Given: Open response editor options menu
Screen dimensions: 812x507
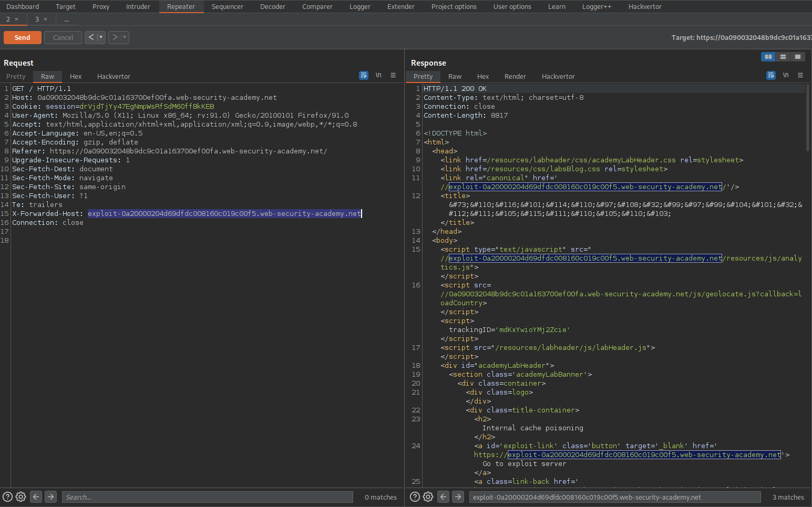Looking at the screenshot, I should point(800,76).
